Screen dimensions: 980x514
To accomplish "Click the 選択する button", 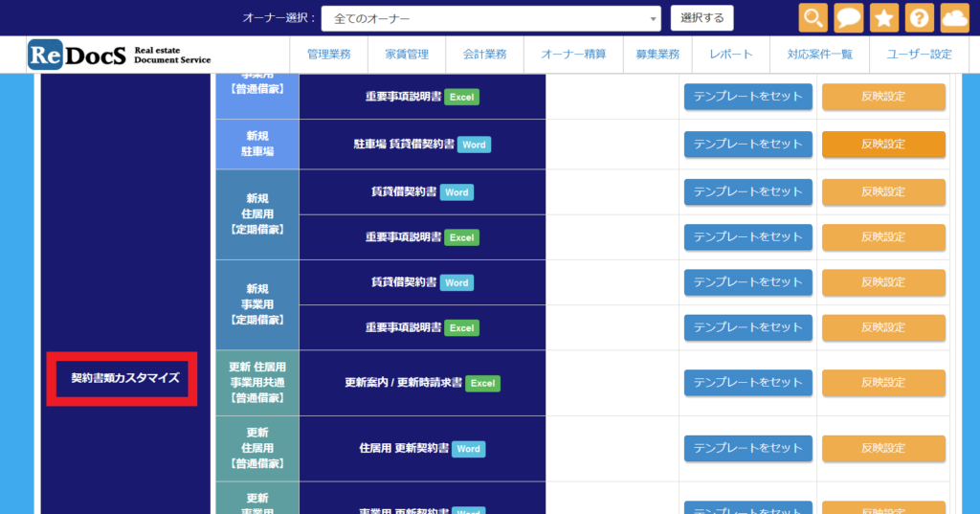I will pos(702,18).
